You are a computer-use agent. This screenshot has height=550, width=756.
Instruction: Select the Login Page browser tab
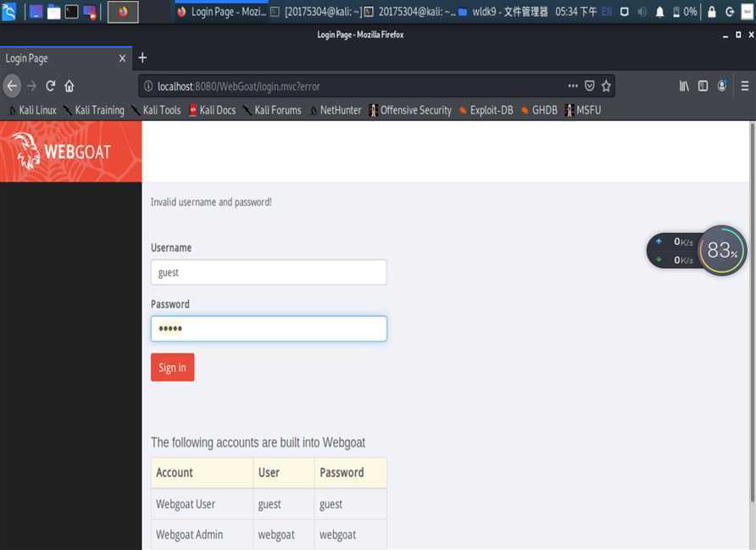point(65,58)
